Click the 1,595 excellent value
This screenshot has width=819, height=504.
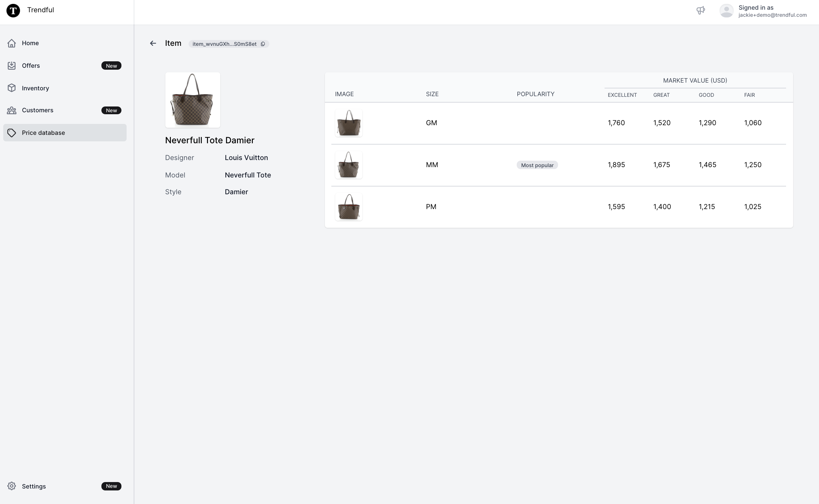pyautogui.click(x=616, y=207)
